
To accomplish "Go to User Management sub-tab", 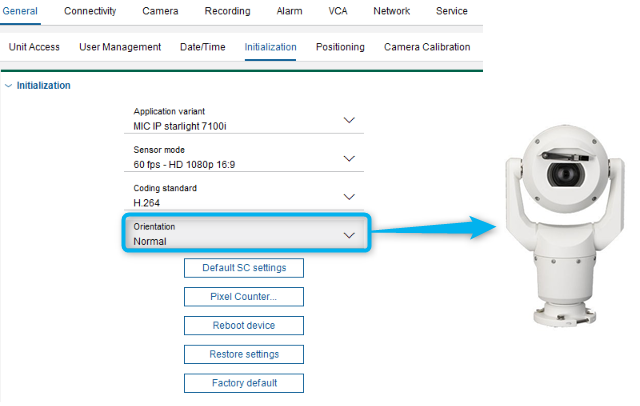I will tap(119, 47).
